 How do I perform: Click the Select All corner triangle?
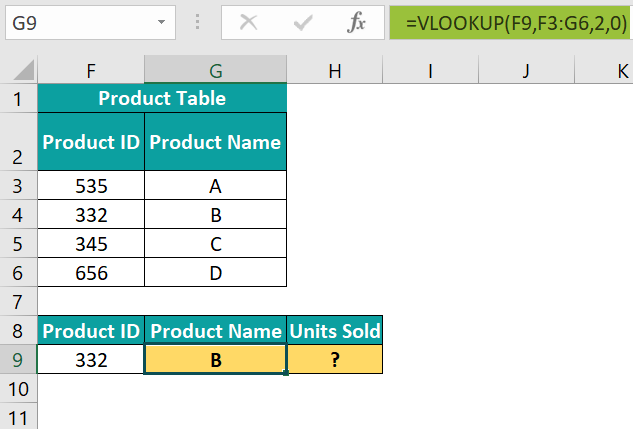(x=23, y=70)
